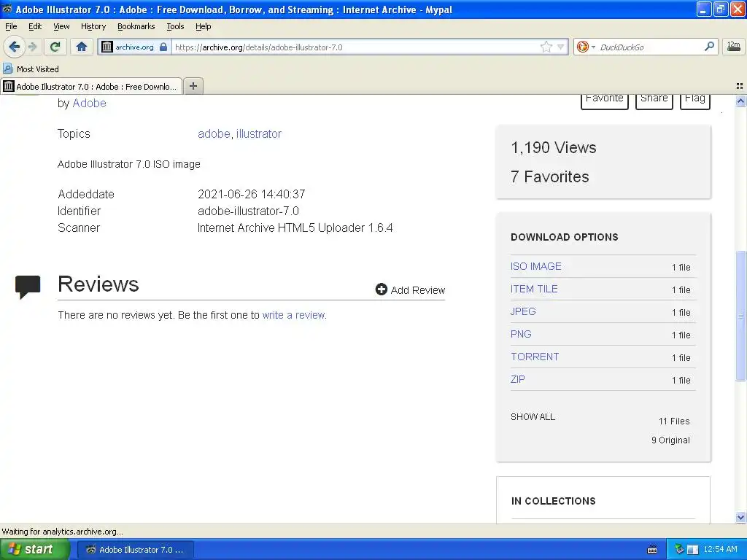747x560 pixels.
Task: Click the Adobe Illustrator 7.0 taskbar button
Action: tap(135, 550)
